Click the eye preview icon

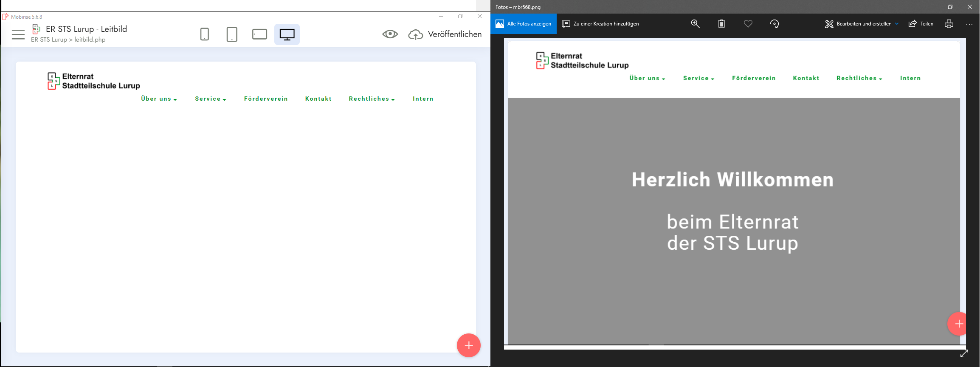click(390, 34)
